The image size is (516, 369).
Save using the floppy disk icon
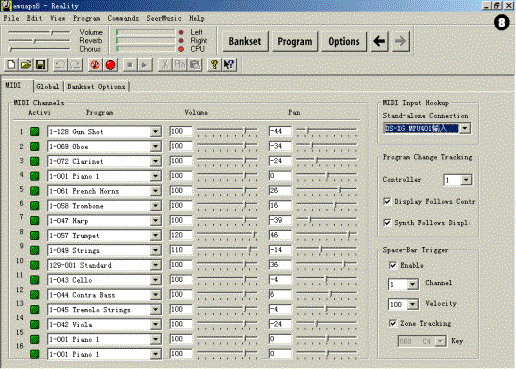coord(40,65)
